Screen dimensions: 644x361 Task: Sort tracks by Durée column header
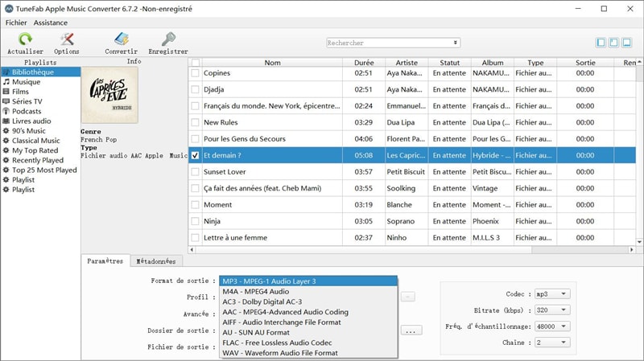[364, 63]
